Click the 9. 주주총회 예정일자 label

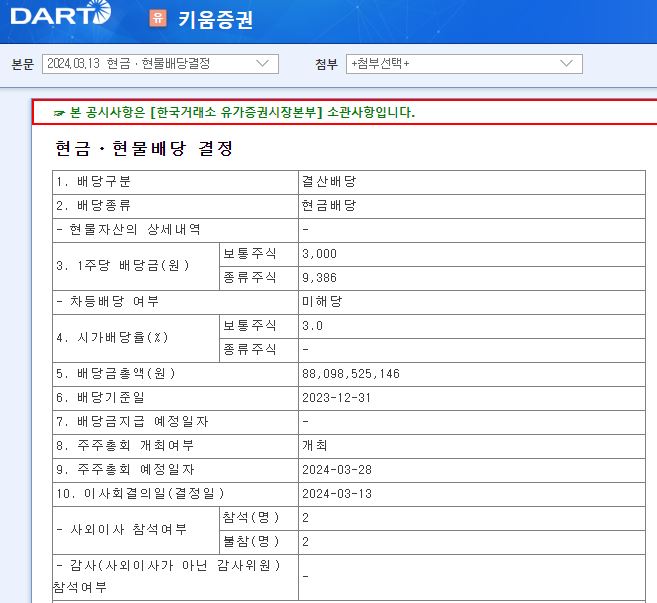(x=125, y=470)
